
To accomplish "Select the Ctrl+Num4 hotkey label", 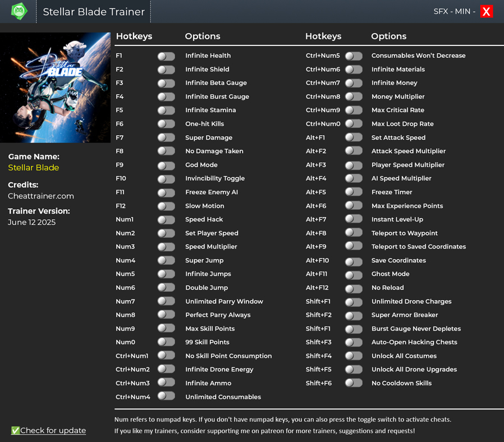I will [133, 397].
